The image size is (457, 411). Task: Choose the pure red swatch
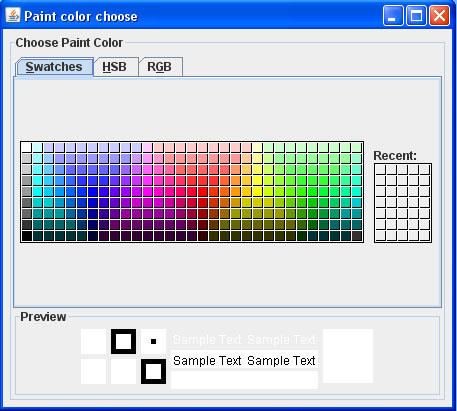click(203, 191)
